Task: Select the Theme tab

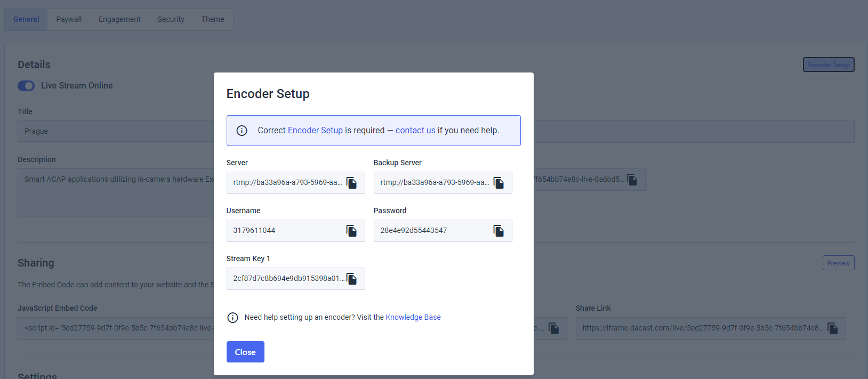Action: tap(213, 19)
